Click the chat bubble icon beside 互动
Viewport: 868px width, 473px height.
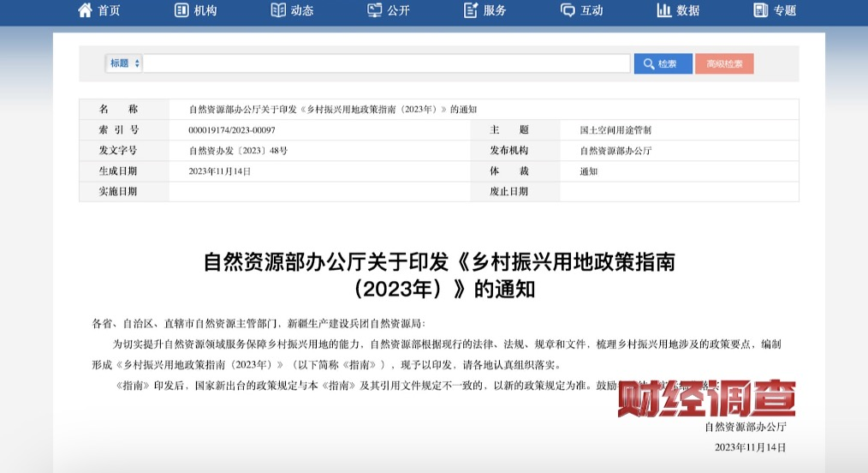pyautogui.click(x=568, y=10)
